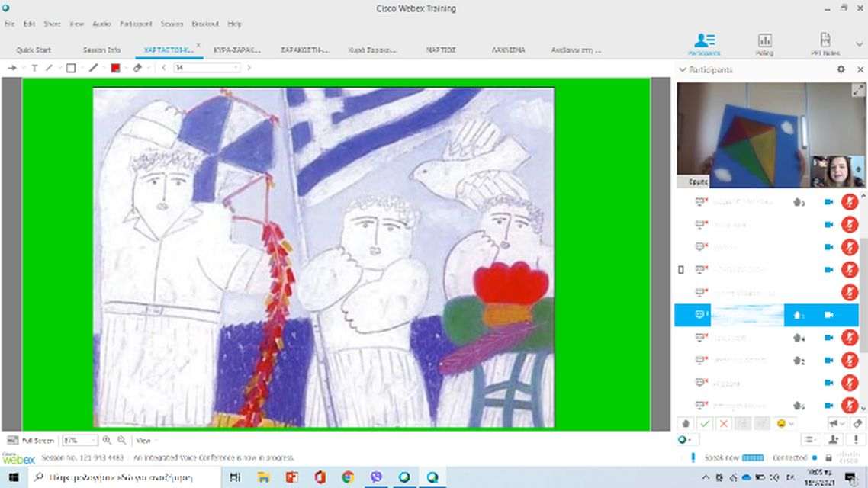This screenshot has height=488, width=868.
Task: Toggle video of participant with hand number 4
Action: (828, 338)
